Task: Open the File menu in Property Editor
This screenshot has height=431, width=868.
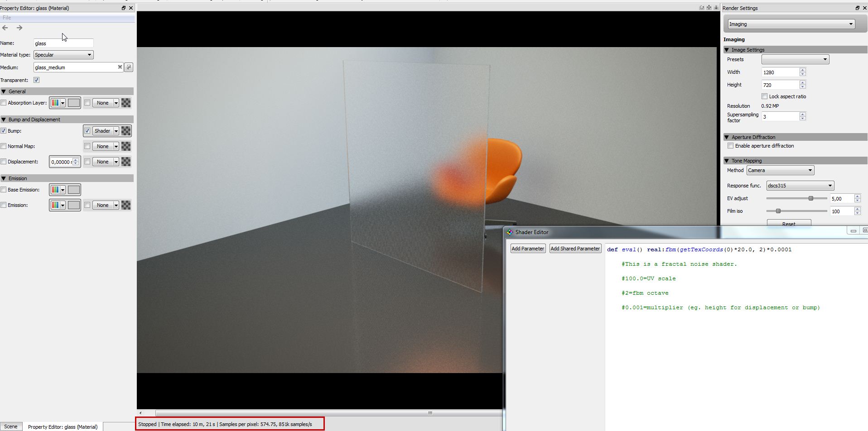Action: click(7, 18)
